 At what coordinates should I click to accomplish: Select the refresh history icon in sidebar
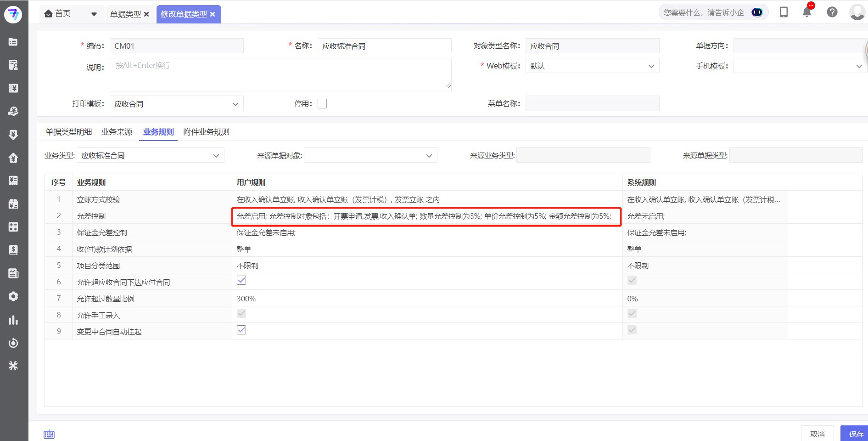tap(13, 343)
